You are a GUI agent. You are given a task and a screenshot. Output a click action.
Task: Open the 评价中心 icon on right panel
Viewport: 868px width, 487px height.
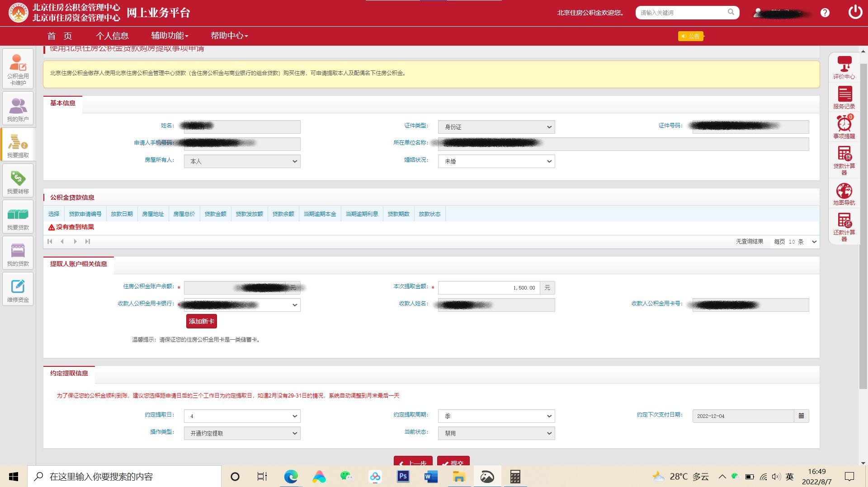coord(844,67)
